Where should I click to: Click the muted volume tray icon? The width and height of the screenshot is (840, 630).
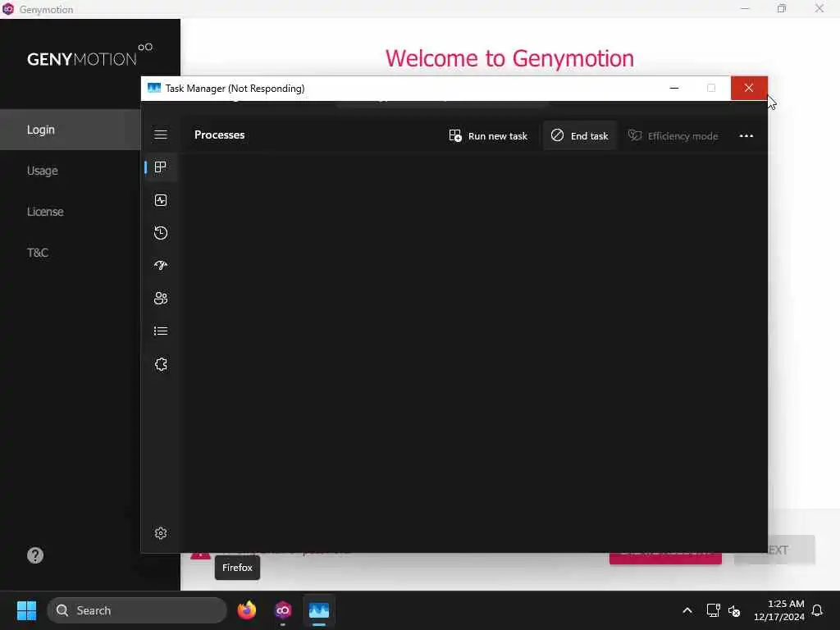pos(734,610)
